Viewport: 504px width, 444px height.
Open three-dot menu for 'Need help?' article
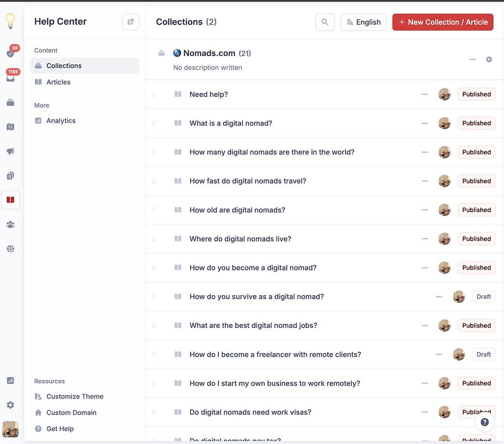[x=425, y=94]
